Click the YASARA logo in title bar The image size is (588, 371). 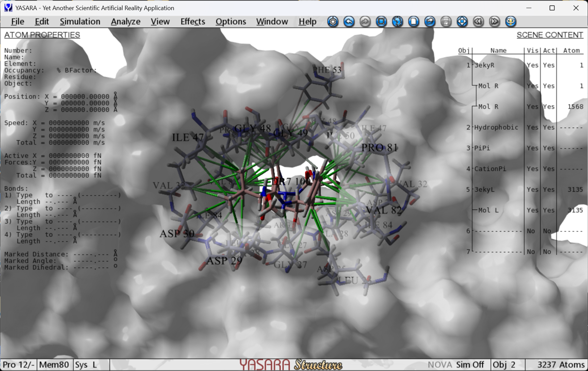(x=8, y=8)
